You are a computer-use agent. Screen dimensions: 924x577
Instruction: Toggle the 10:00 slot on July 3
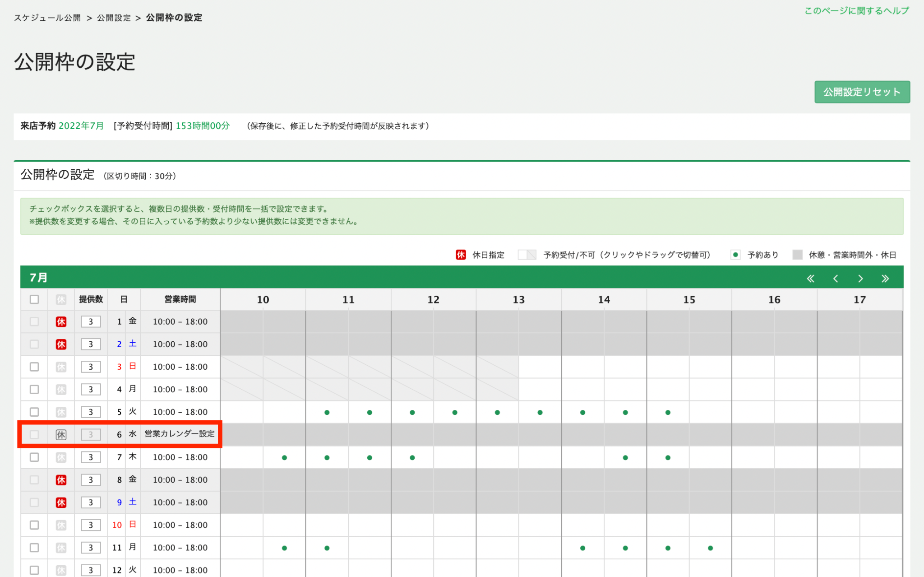tap(242, 367)
